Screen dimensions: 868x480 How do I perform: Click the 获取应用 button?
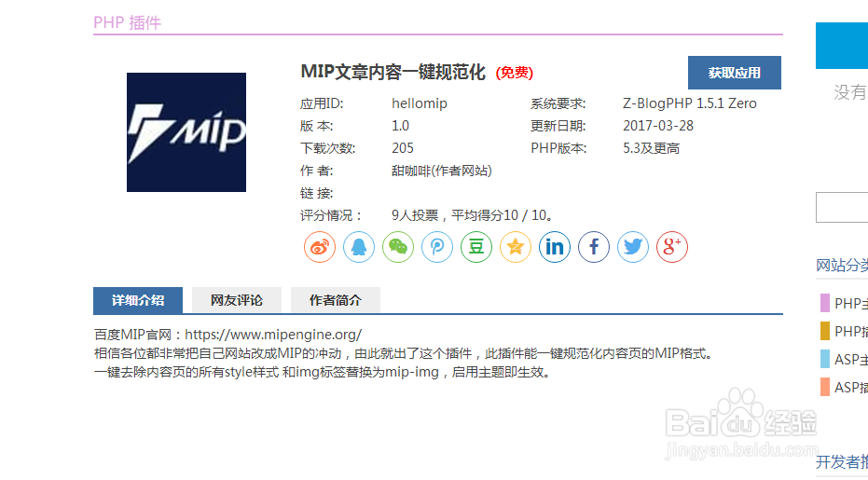[x=735, y=73]
